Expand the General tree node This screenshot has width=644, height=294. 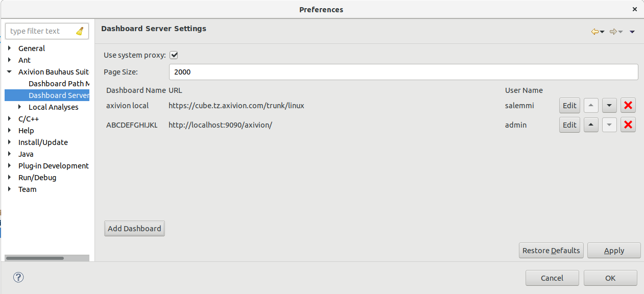click(x=9, y=48)
